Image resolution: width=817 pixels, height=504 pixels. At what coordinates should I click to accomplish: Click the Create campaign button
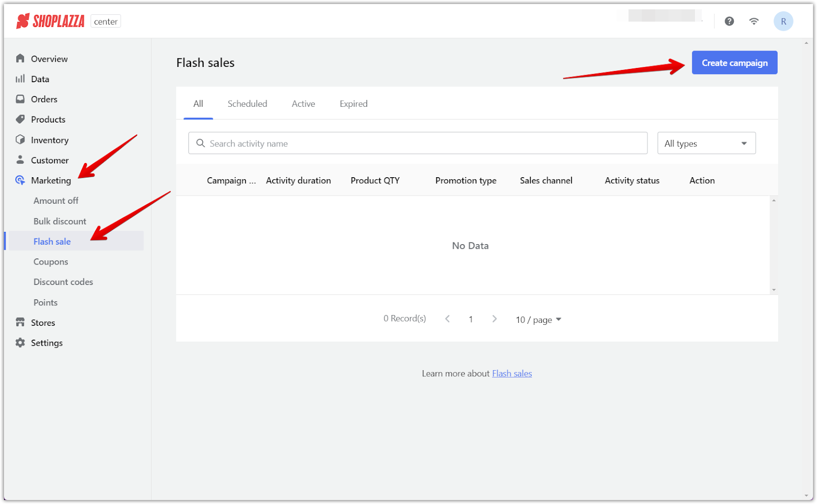click(x=734, y=62)
